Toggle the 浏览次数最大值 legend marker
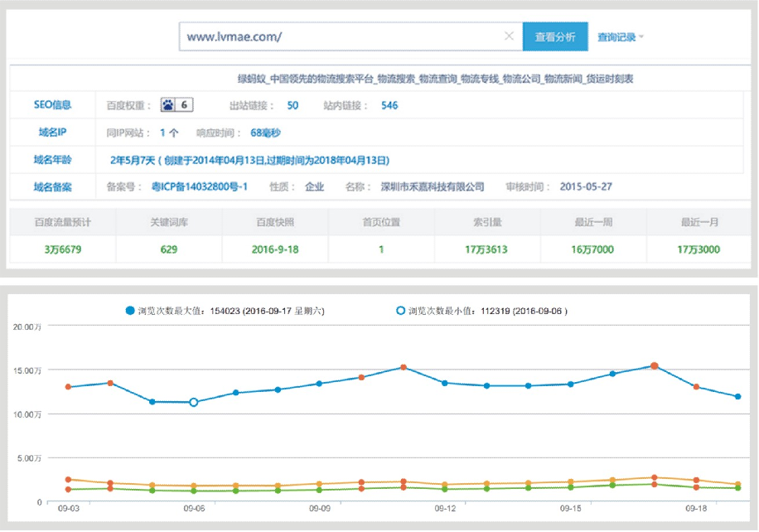 point(130,310)
